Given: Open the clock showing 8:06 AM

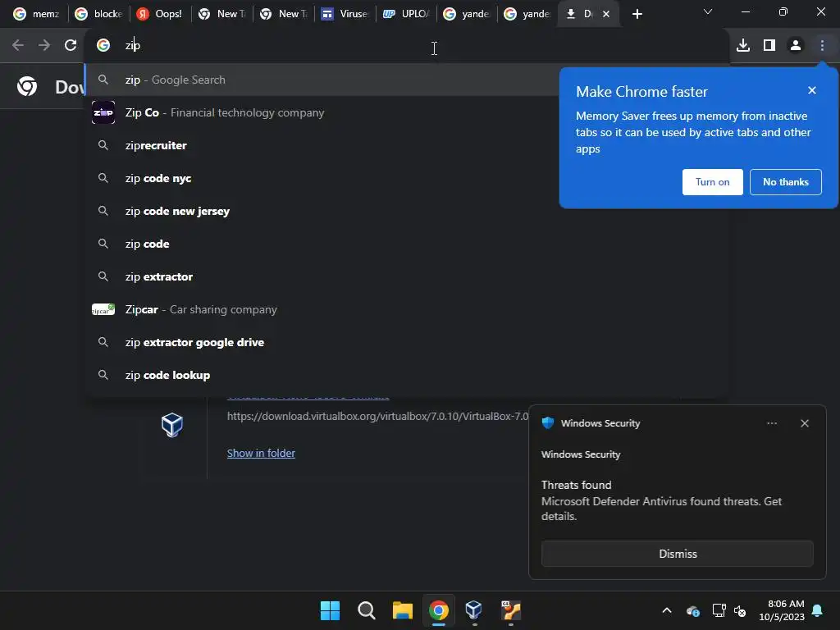Looking at the screenshot, I should [x=782, y=610].
